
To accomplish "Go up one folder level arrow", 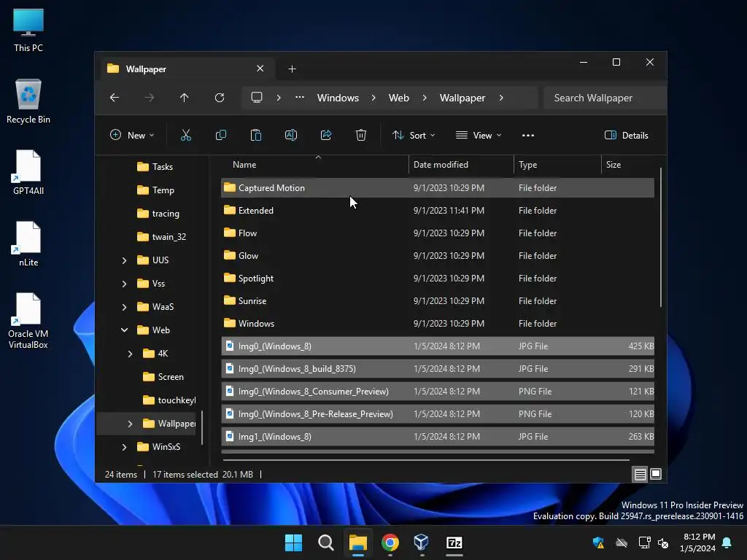I will tap(185, 98).
